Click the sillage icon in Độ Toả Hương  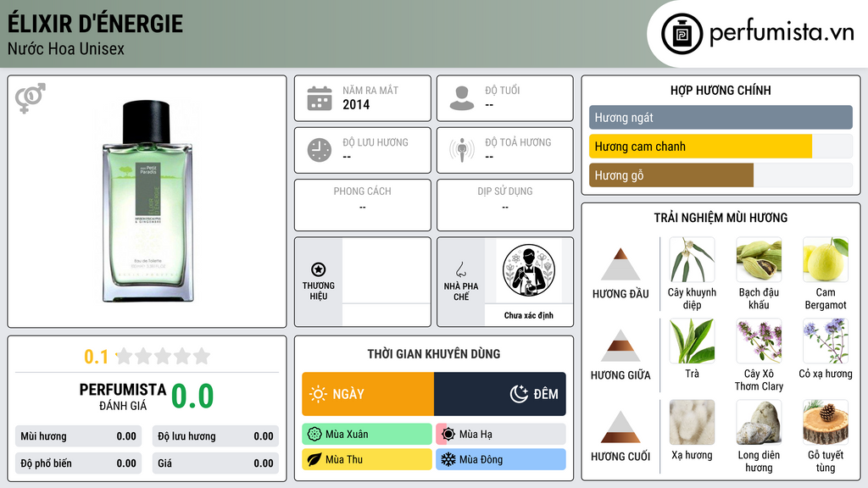tap(462, 150)
